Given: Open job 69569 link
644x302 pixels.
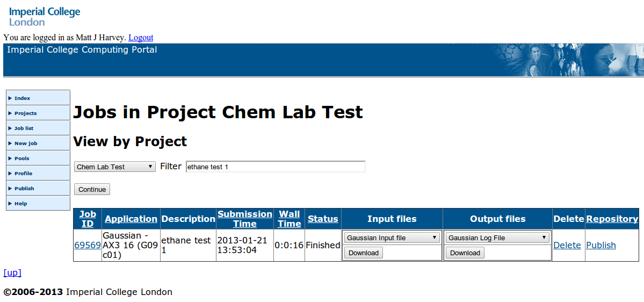Looking at the screenshot, I should [88, 245].
